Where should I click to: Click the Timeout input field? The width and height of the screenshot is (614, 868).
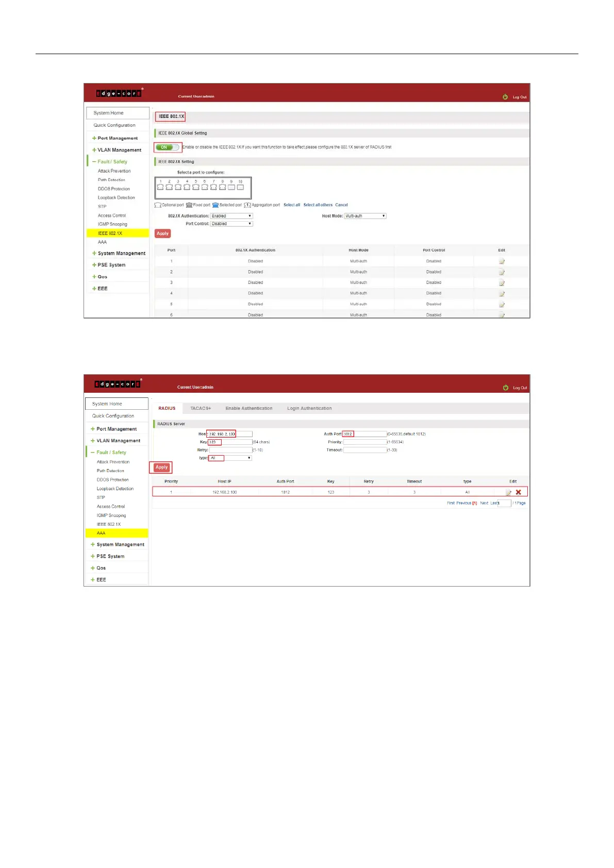(365, 450)
